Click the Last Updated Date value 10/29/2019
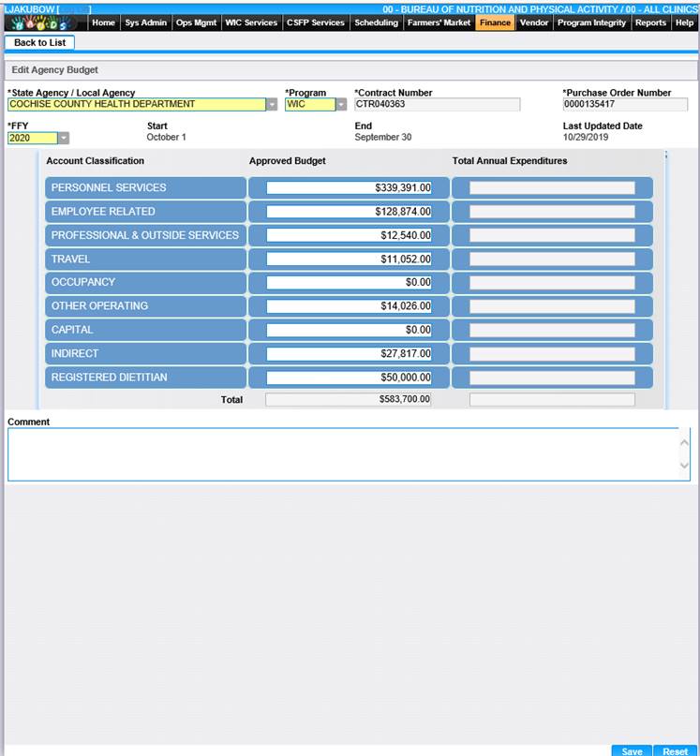The width and height of the screenshot is (700, 756). tap(585, 138)
